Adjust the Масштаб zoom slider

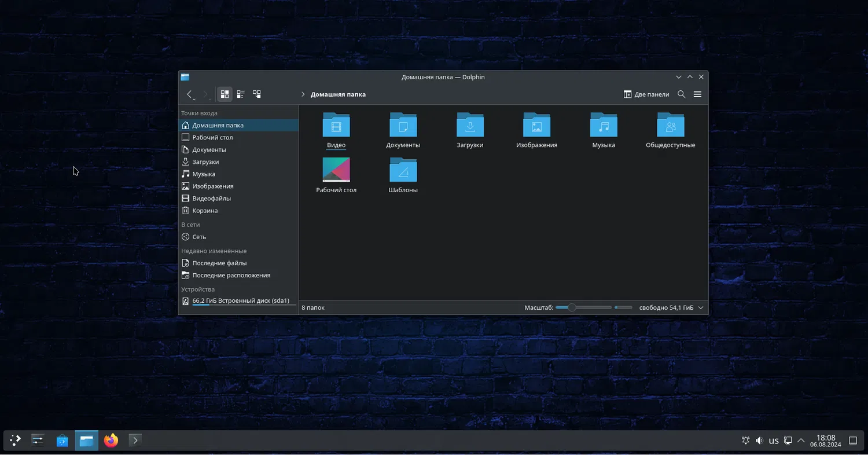tap(572, 308)
